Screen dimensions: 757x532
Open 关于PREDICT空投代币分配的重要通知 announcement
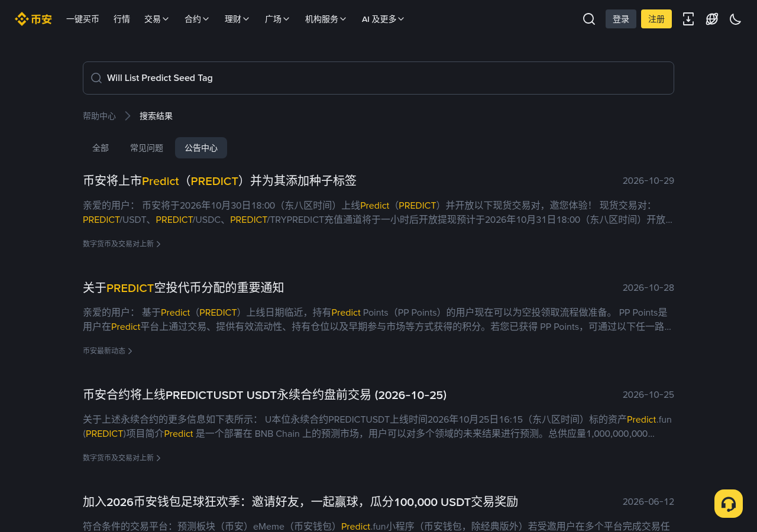183,288
